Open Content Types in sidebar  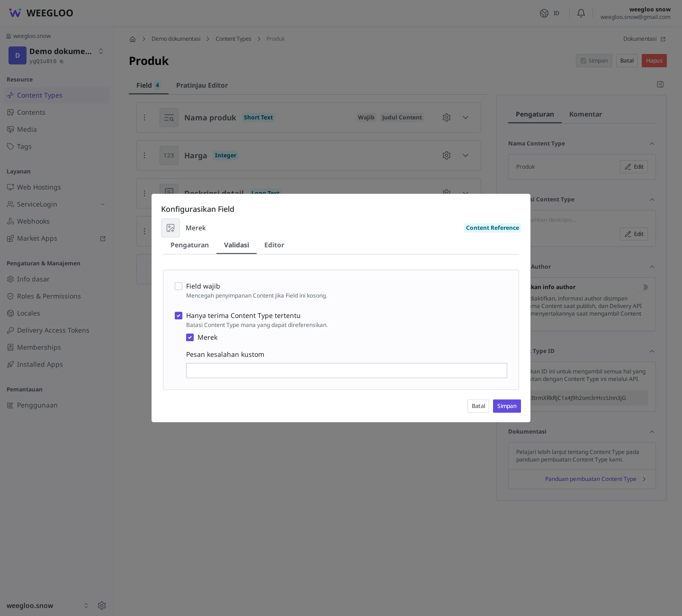(x=57, y=95)
